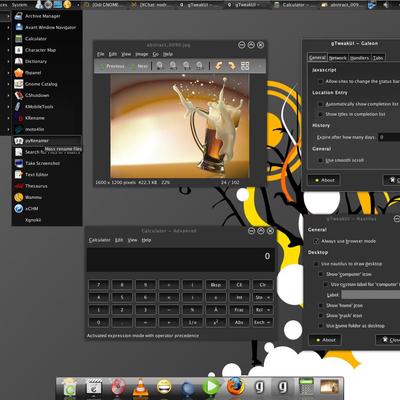Open the Calculator menu in Calculator window

pyautogui.click(x=99, y=240)
